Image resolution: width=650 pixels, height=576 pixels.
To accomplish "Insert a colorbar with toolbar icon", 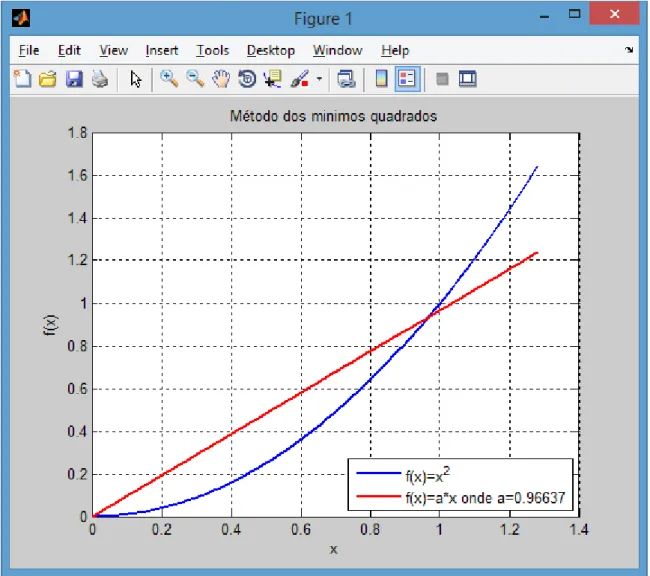I will [381, 79].
